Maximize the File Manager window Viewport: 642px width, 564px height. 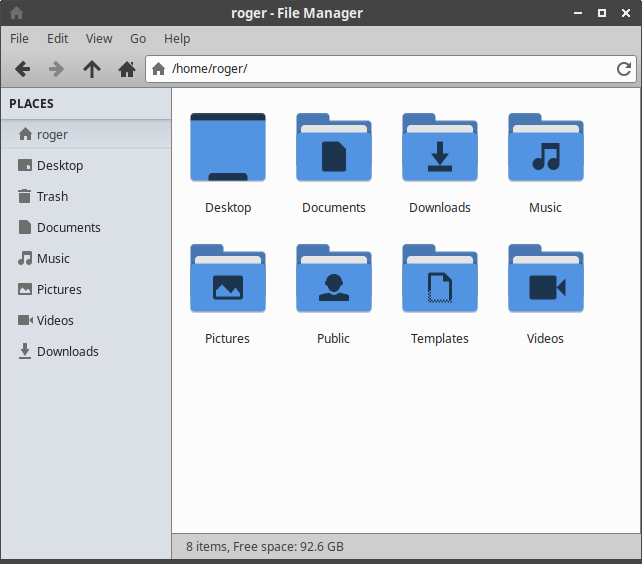(601, 13)
